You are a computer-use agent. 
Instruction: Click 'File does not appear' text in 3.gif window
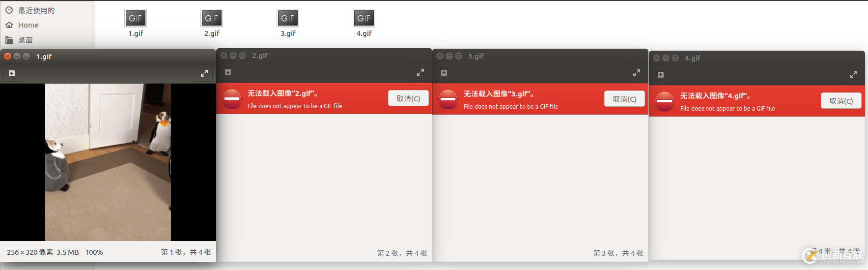coord(511,107)
